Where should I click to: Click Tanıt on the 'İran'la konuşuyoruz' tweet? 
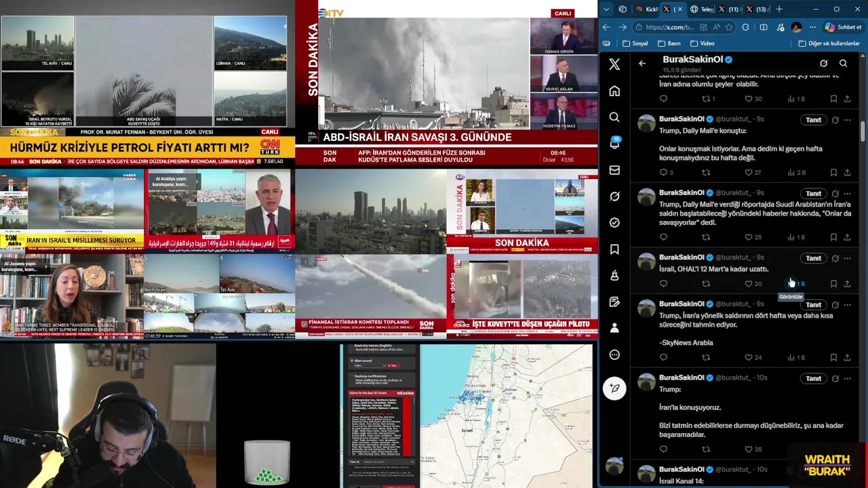click(813, 379)
